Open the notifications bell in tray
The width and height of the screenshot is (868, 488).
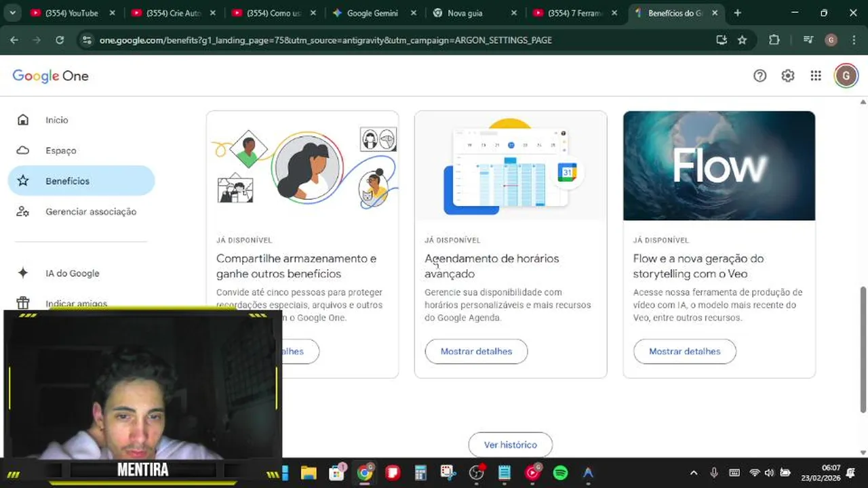[851, 472]
